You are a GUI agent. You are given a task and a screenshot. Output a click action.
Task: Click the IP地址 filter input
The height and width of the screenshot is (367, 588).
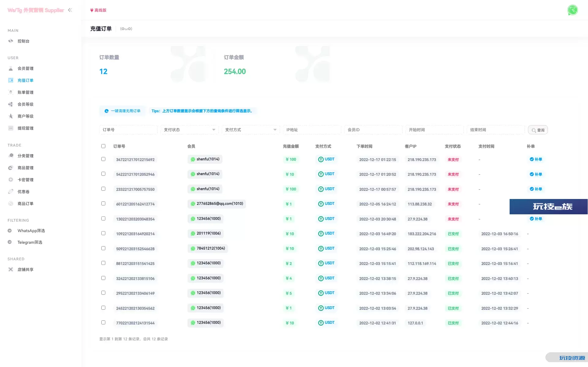click(x=312, y=130)
